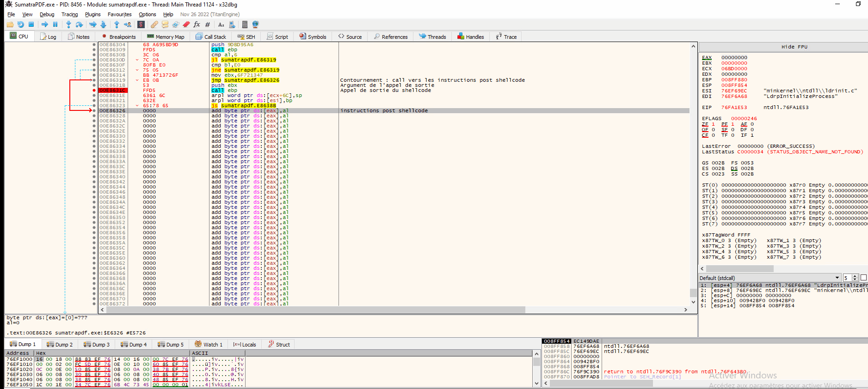Click left arrow of registers horizontal scrollbar

pyautogui.click(x=702, y=268)
